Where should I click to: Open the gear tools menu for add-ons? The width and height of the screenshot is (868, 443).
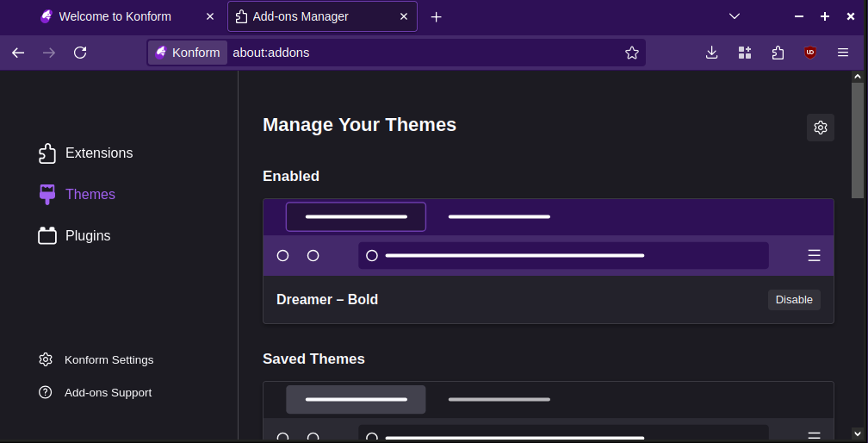(821, 128)
